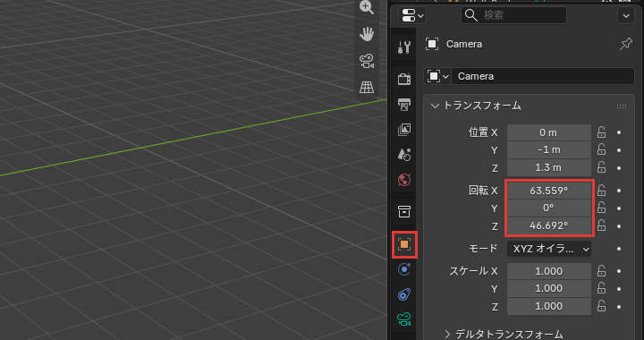644x340 pixels.
Task: Lock the スケール Z axis
Action: [601, 306]
